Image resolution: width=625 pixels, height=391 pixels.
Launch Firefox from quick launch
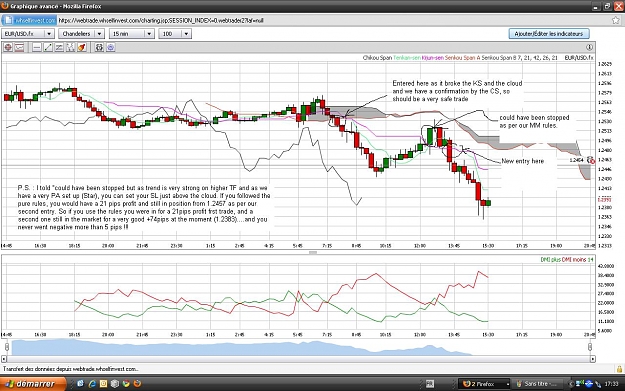(138, 383)
